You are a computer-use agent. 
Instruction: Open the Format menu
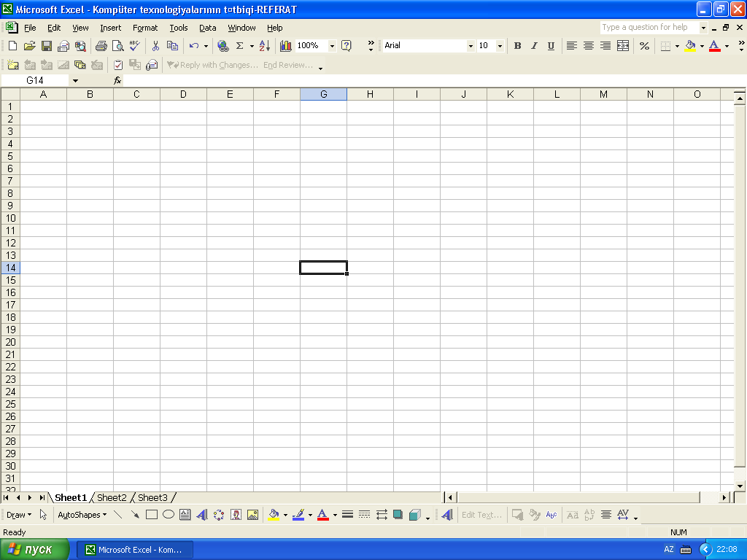(145, 28)
